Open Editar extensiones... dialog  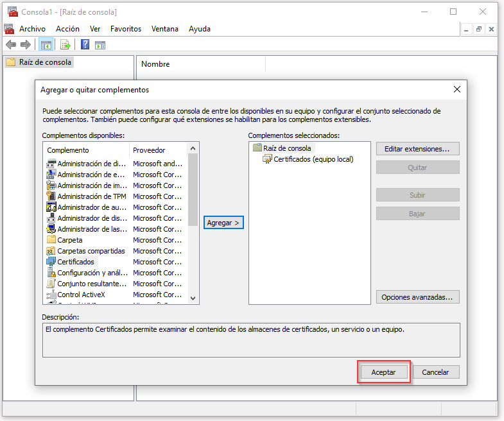point(417,149)
